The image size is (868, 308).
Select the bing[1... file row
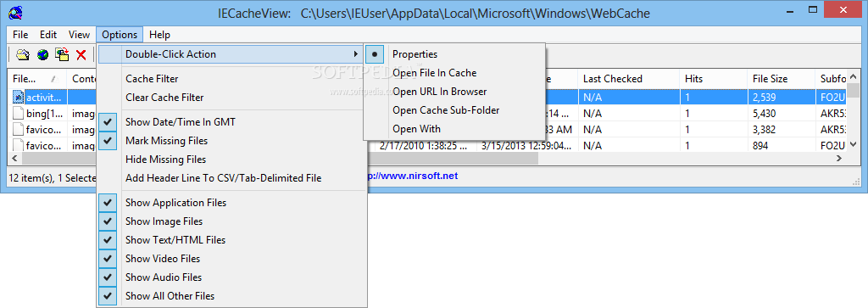click(x=427, y=114)
